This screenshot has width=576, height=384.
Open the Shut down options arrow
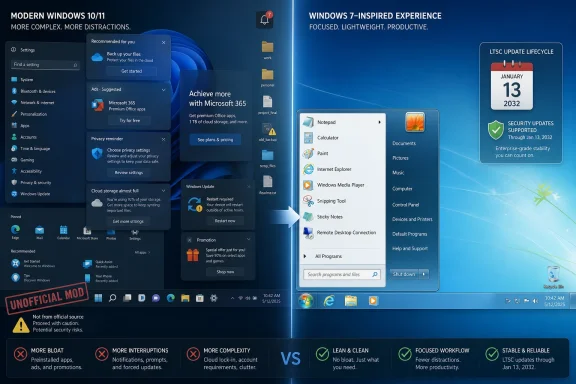tap(424, 274)
